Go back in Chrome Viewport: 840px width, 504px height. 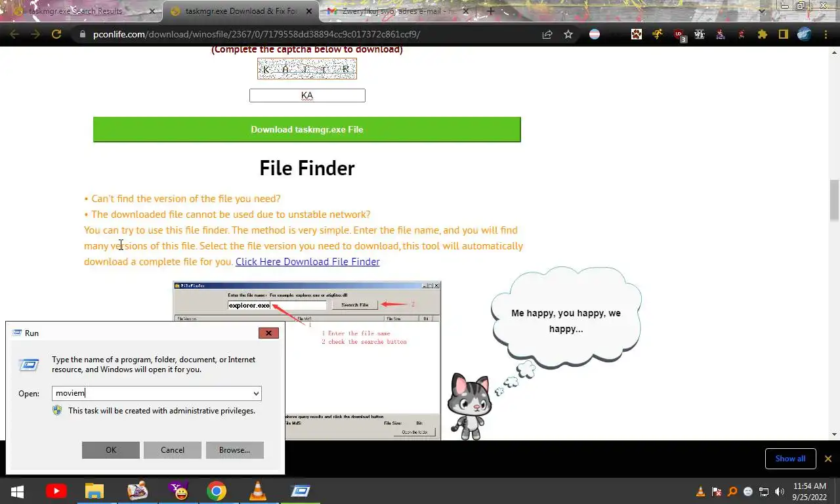point(14,34)
